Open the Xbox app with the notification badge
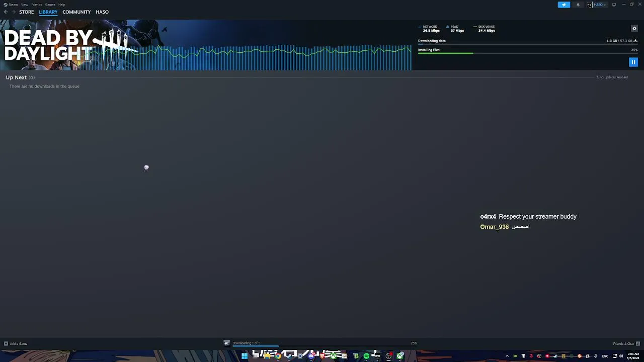Screen dimensions: 644x362 (400, 356)
